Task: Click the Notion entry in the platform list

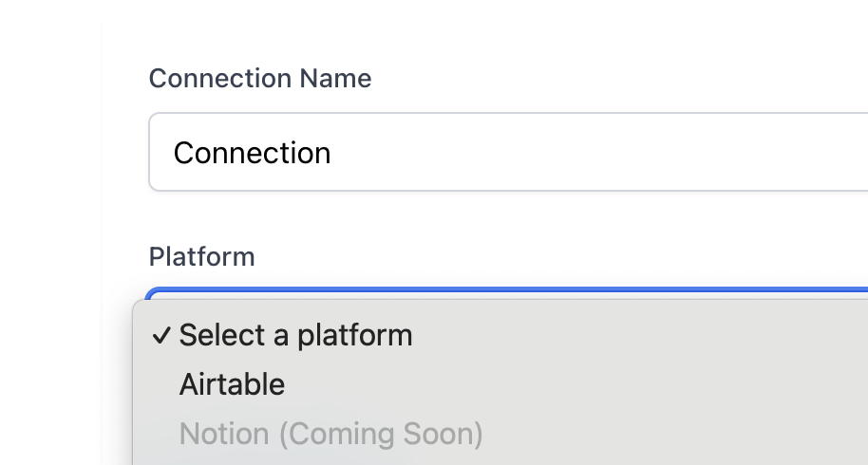Action: pyautogui.click(x=225, y=434)
